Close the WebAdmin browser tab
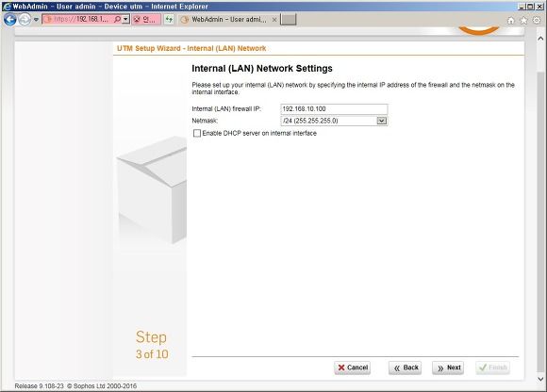Viewport: 547px width, 392px height. point(274,20)
